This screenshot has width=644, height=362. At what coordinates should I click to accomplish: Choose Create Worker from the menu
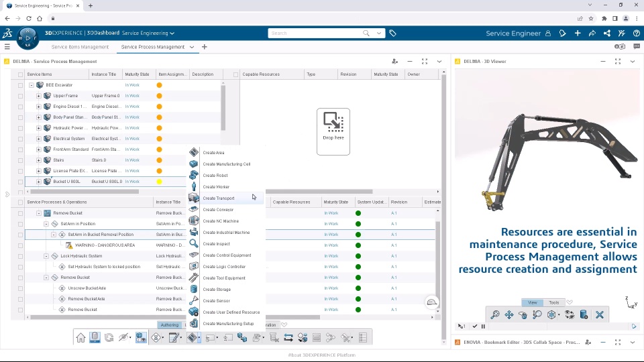click(x=226, y=187)
